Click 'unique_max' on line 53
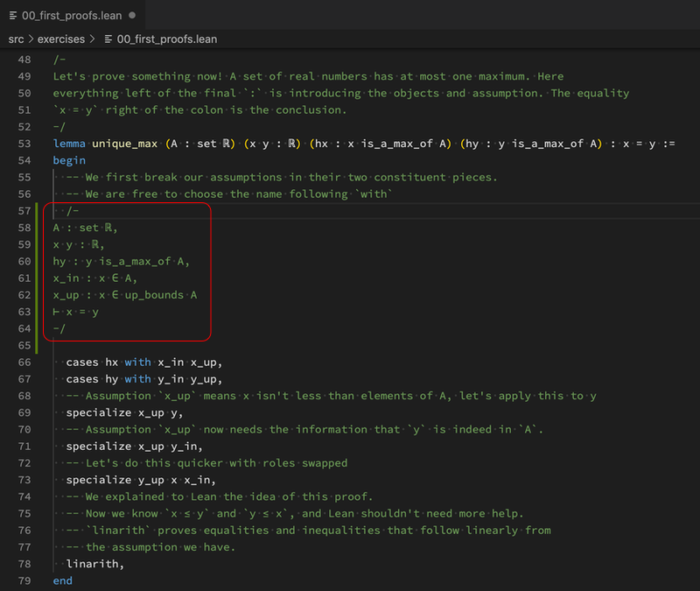Screen dimensions: 700x591 (124, 144)
